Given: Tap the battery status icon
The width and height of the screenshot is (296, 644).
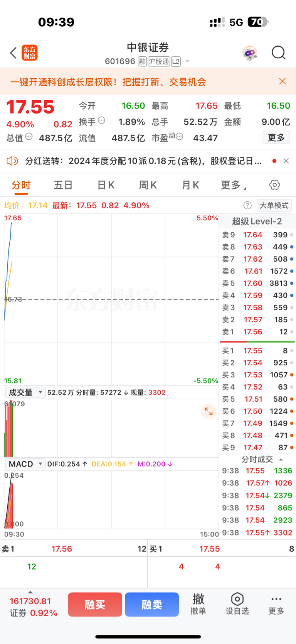Looking at the screenshot, I should 258,22.
